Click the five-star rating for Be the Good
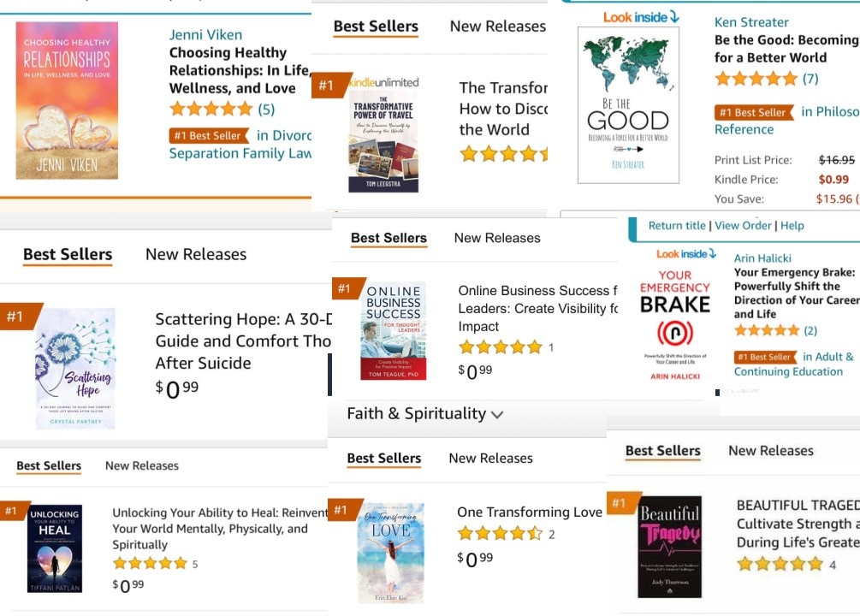The width and height of the screenshot is (860, 616). (x=756, y=79)
